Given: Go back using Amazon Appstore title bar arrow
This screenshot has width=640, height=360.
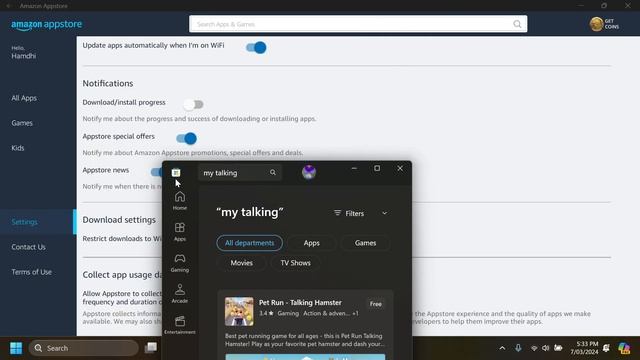Looking at the screenshot, I should [x=8, y=6].
